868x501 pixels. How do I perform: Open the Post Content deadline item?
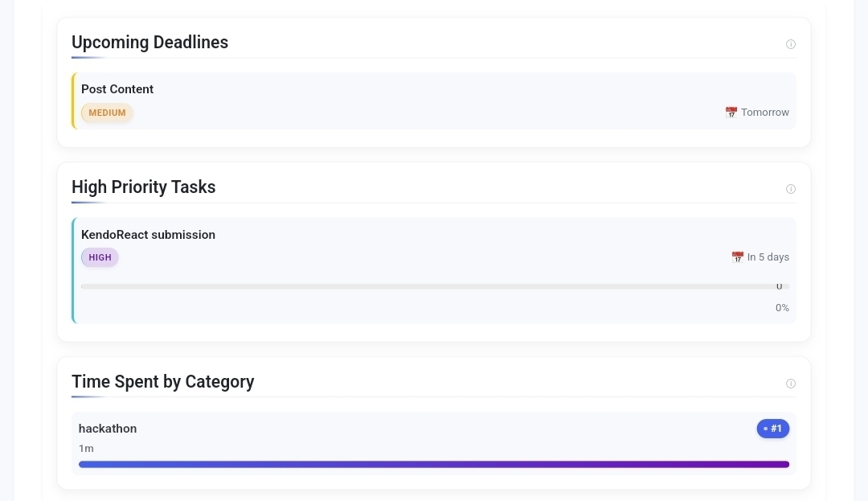coord(434,101)
